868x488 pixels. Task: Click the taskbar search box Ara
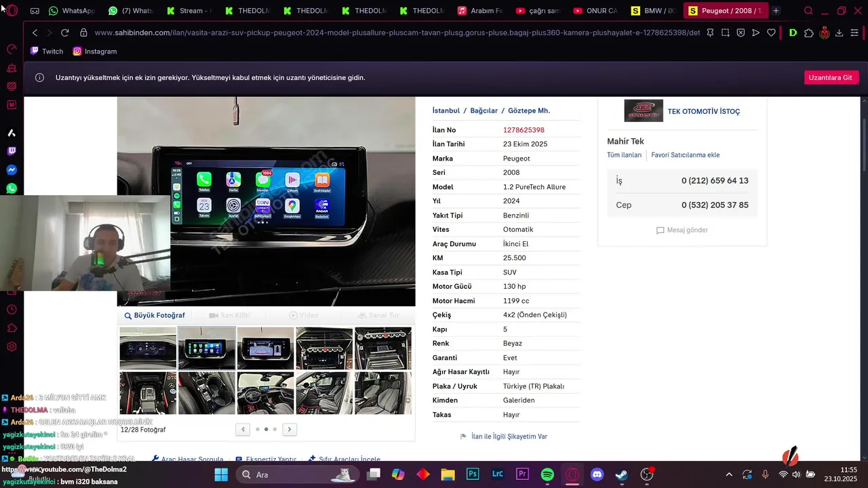tap(299, 474)
